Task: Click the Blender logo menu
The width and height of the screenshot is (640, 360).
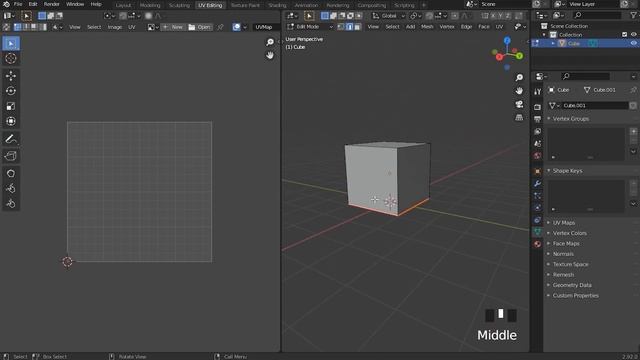Action: [6, 4]
